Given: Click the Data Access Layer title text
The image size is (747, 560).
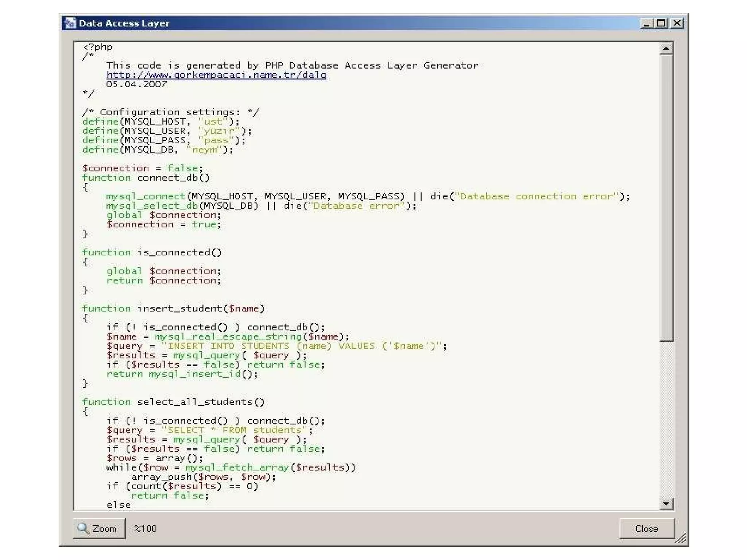Looking at the screenshot, I should click(124, 23).
